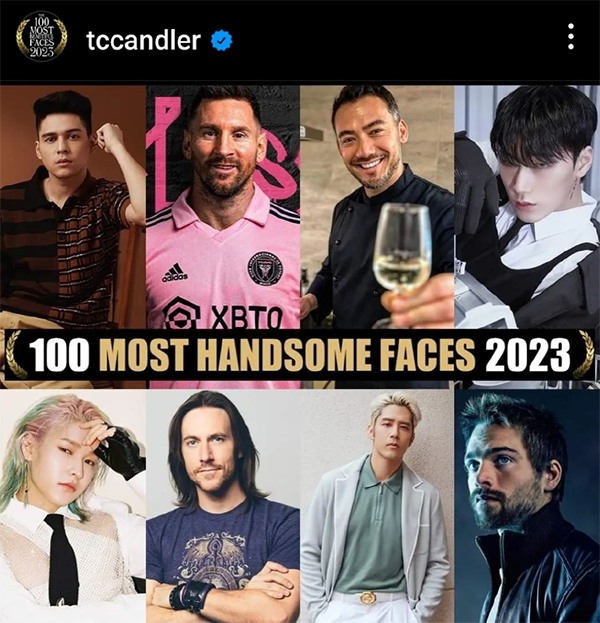Click the round club crest on pink jersey

265,268
